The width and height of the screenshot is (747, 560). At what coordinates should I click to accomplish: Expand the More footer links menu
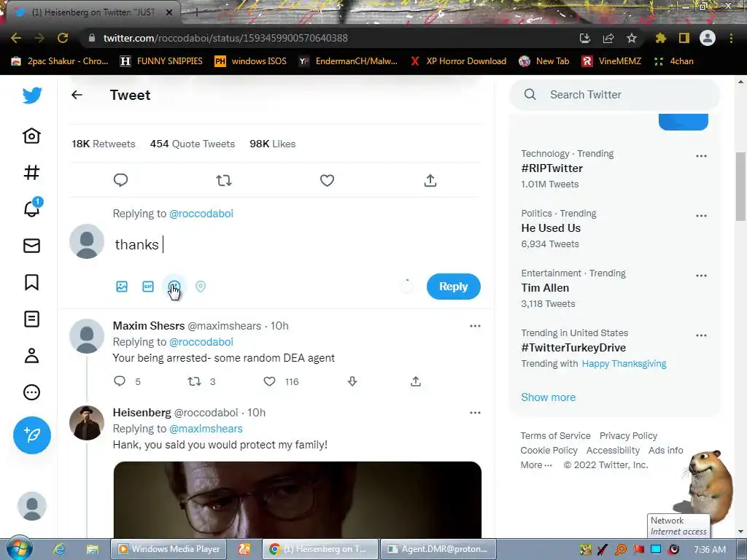(536, 464)
